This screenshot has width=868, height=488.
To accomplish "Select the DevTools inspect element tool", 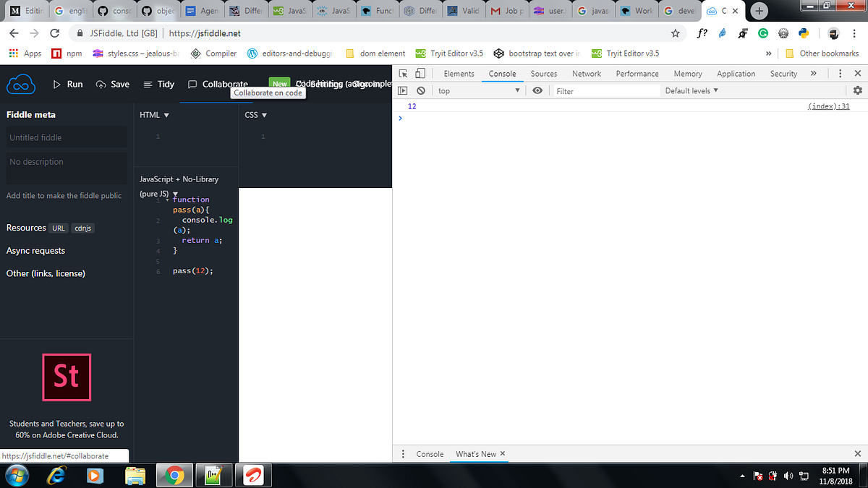I will [x=404, y=73].
